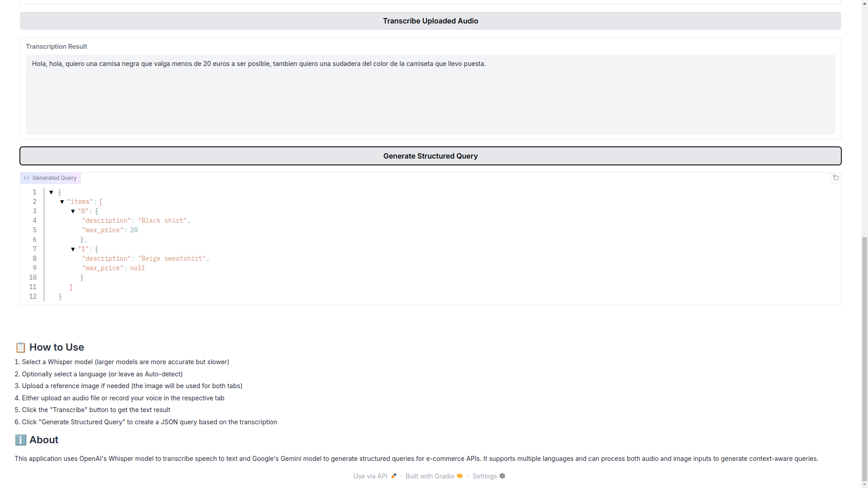Collapse the "items" array node

62,202
